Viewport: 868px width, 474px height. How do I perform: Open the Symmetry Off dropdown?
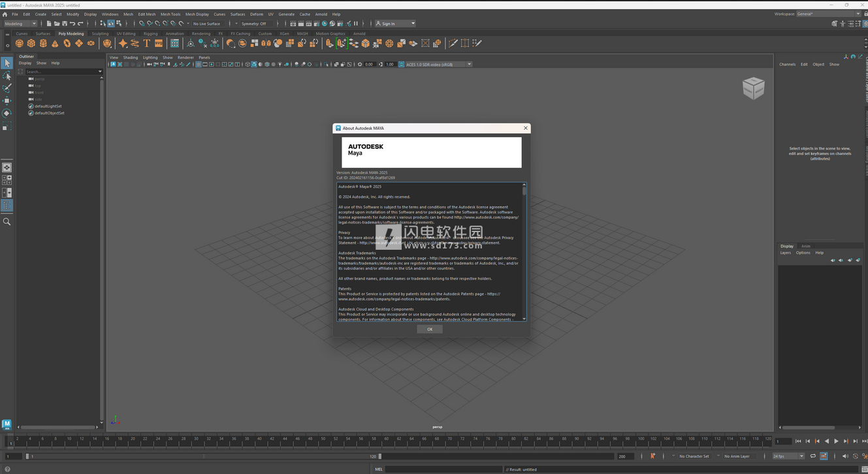pos(257,24)
